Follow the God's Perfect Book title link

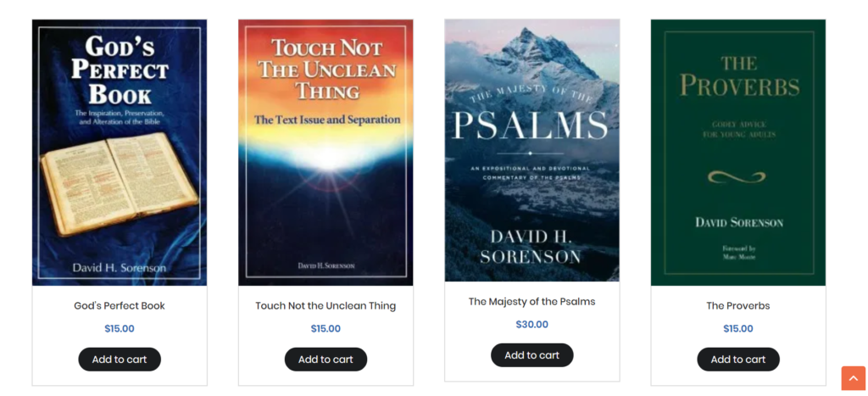(120, 306)
